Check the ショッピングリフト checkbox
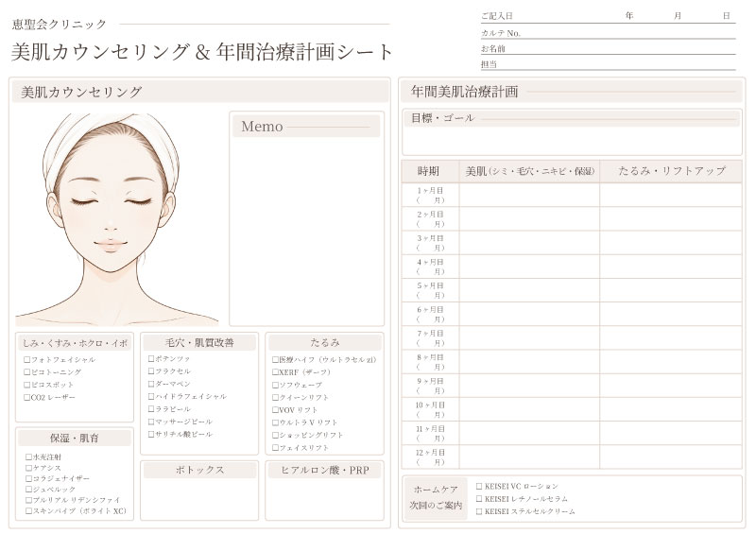Viewport: 756px width, 534px height. coord(275,435)
